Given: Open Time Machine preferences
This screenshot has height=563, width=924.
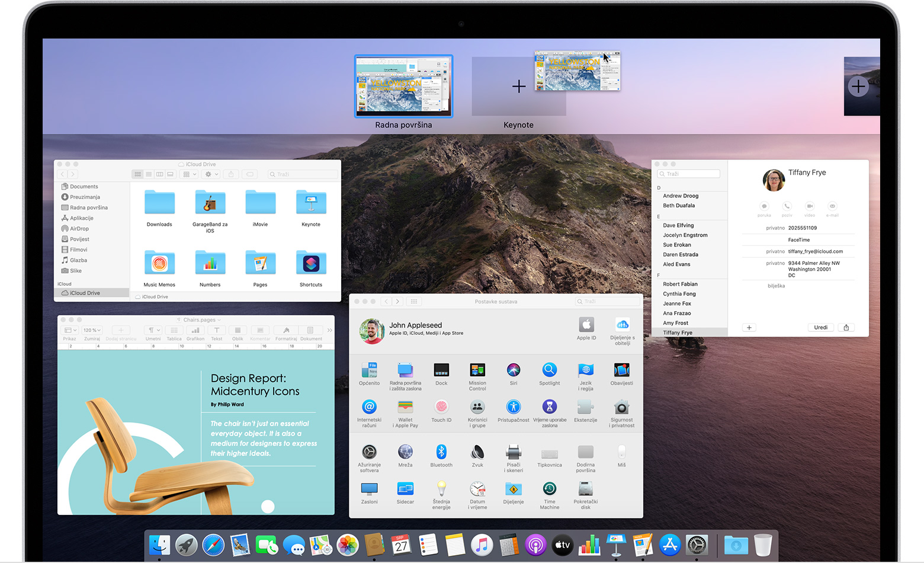Looking at the screenshot, I should click(x=549, y=490).
